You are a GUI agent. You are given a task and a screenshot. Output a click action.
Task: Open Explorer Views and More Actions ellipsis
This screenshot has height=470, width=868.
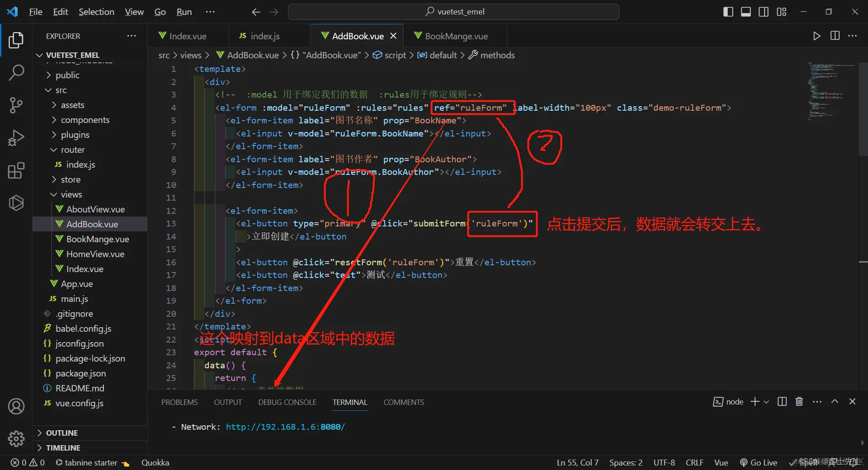click(132, 36)
